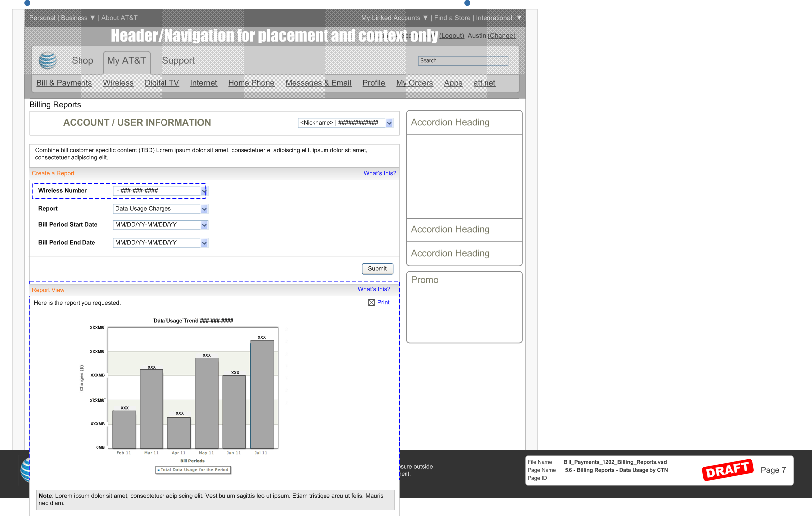
Task: Click the Apr 11 chart bar
Action: coord(179,433)
